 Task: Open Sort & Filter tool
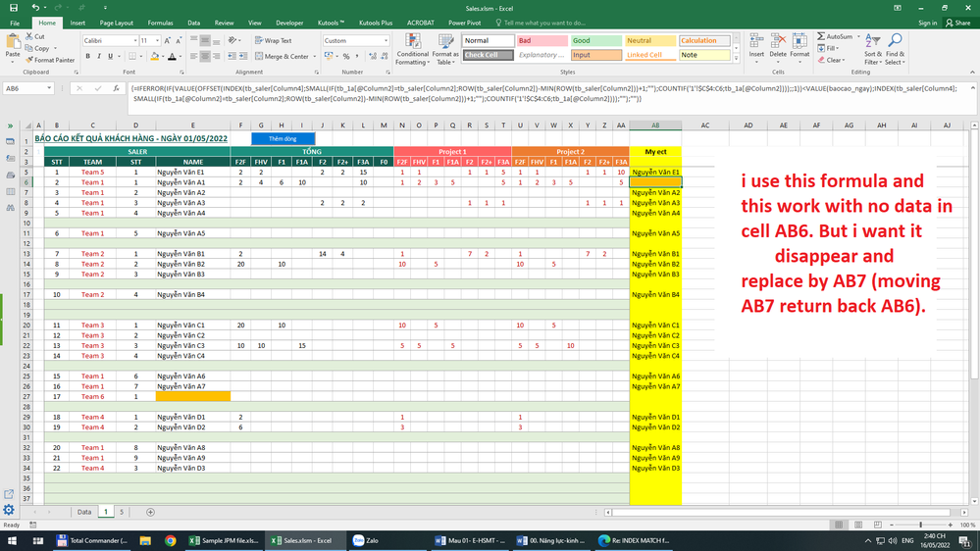[873, 48]
